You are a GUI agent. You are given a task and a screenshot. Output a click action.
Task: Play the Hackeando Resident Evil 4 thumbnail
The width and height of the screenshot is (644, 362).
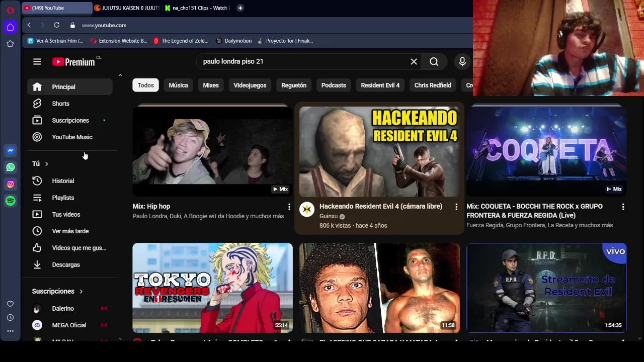tap(379, 151)
